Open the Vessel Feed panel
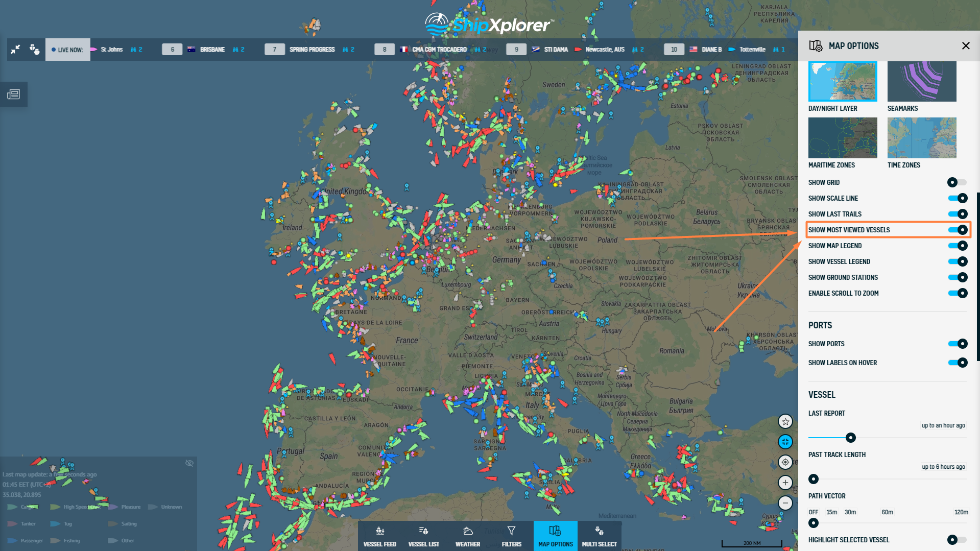Viewport: 980px width, 551px height. (x=379, y=536)
